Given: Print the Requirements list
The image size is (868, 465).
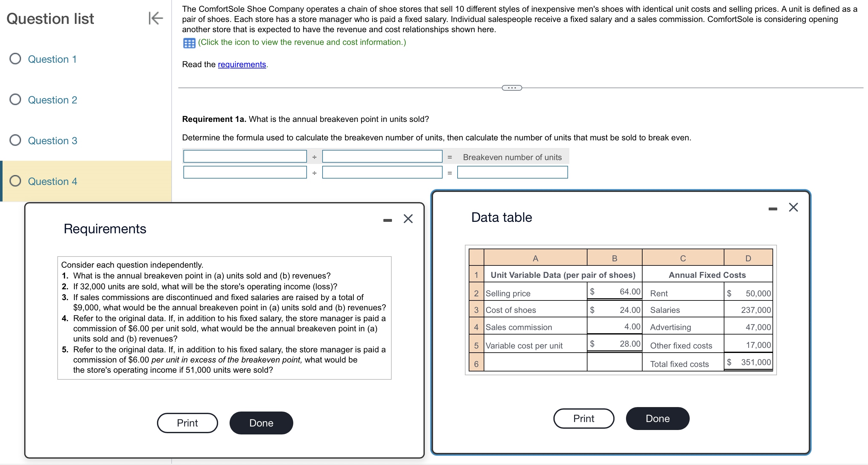Looking at the screenshot, I should click(187, 423).
